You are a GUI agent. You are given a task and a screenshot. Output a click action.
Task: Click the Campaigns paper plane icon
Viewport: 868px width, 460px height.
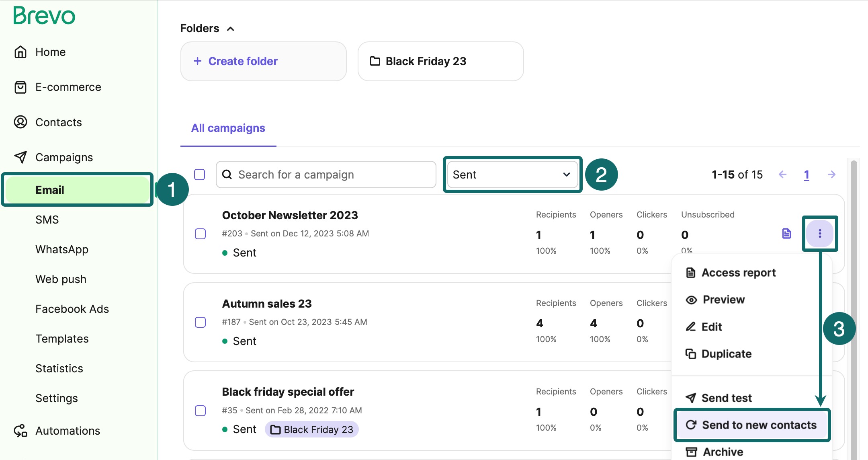click(20, 157)
